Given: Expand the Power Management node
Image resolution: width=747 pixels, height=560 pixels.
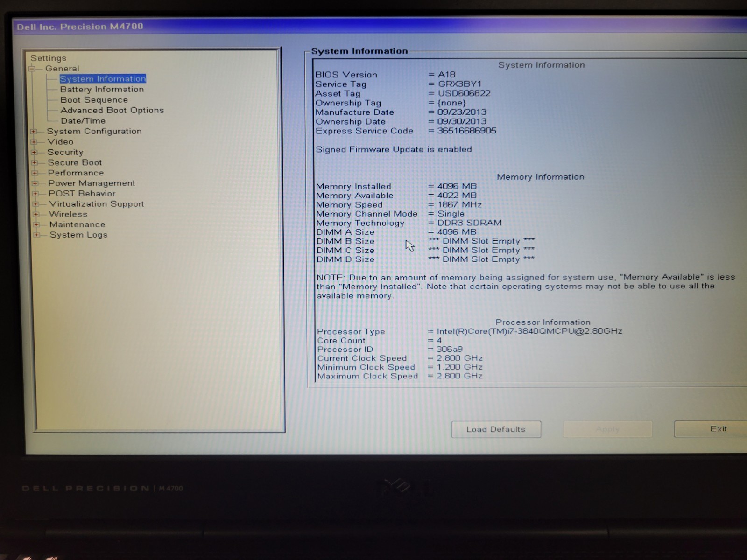Looking at the screenshot, I should pos(35,183).
